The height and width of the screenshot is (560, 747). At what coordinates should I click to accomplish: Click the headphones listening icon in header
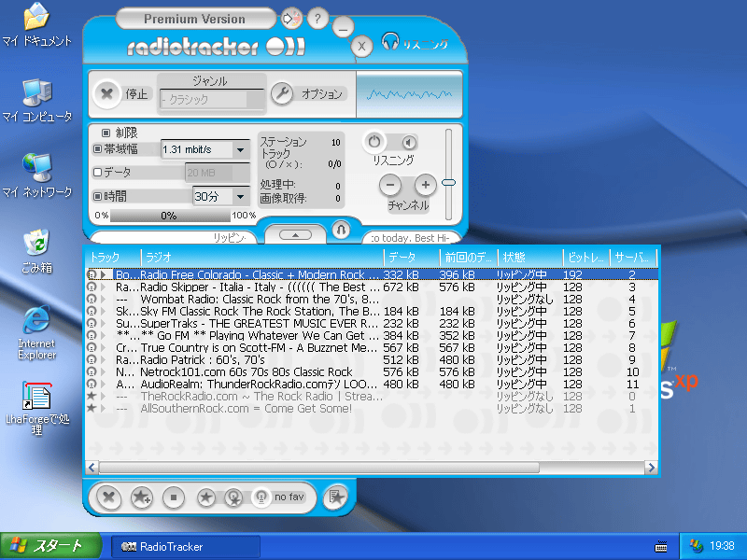coord(390,42)
